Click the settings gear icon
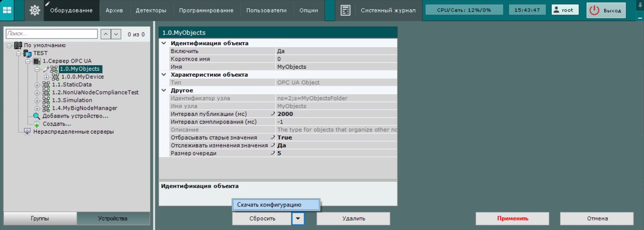Screen dimensions: 644x230 (35, 11)
